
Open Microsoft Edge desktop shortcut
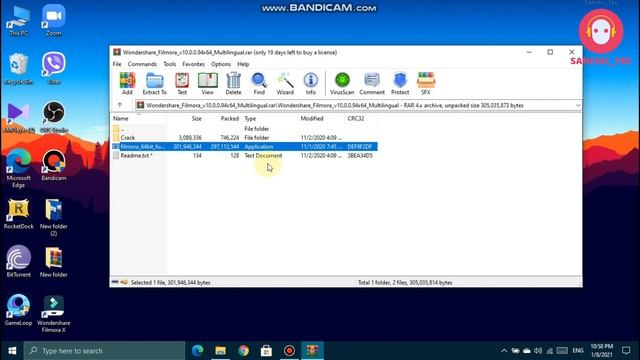point(18,168)
